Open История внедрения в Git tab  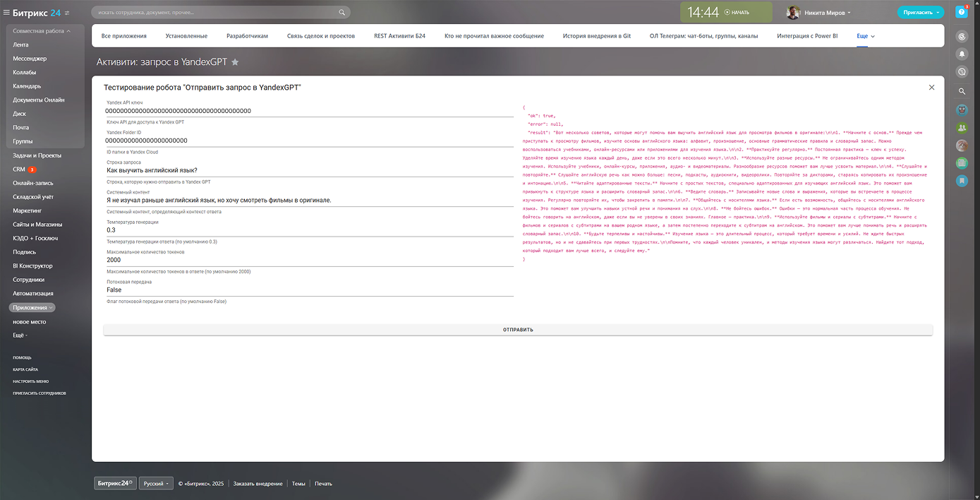(596, 36)
